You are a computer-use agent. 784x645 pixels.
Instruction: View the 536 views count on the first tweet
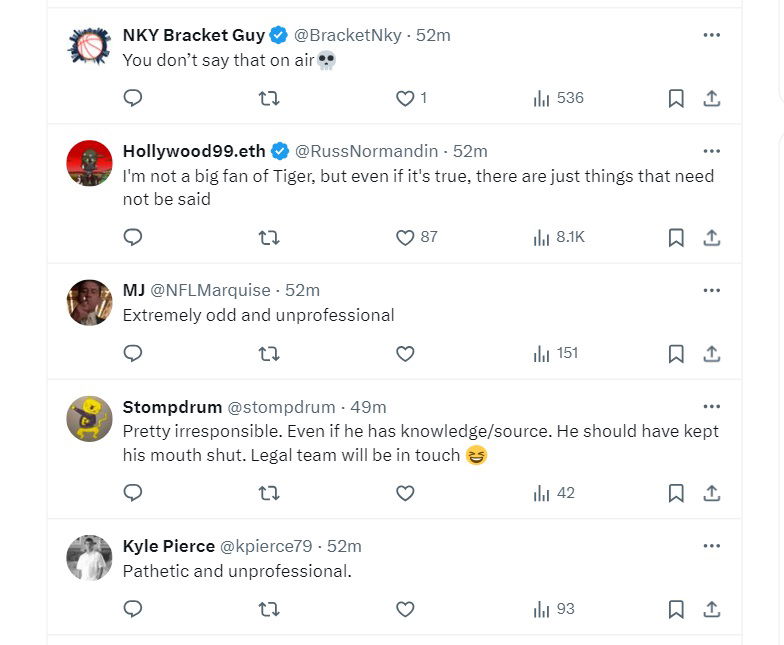(x=559, y=98)
